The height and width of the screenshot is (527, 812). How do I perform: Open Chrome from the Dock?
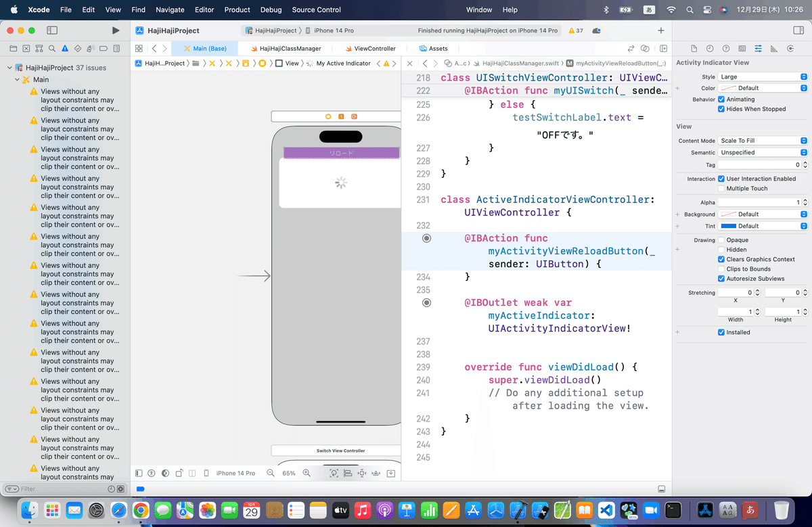tap(141, 509)
